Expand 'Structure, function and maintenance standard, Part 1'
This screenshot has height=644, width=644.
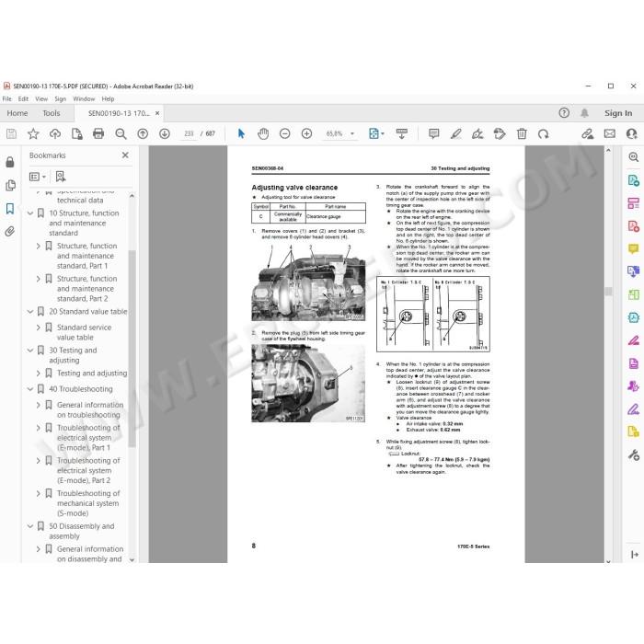point(39,246)
